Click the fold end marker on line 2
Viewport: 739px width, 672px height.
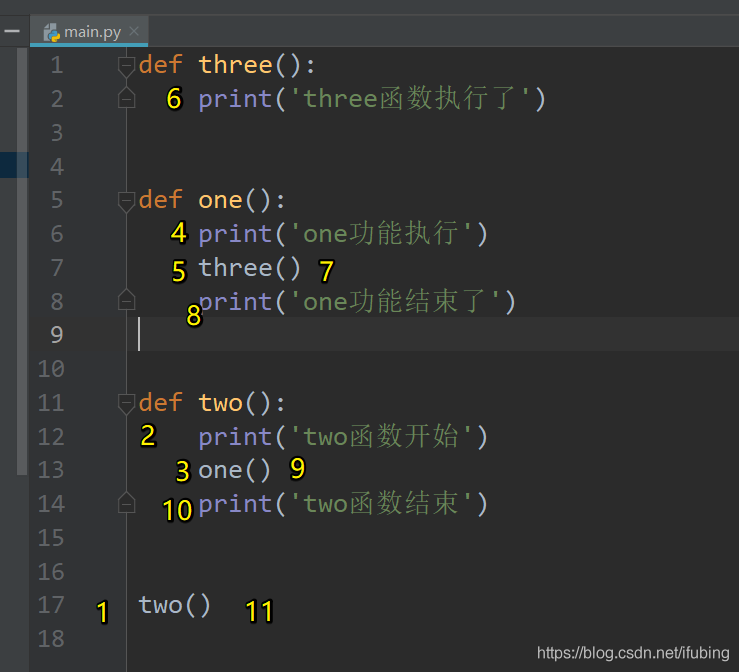pyautogui.click(x=126, y=98)
